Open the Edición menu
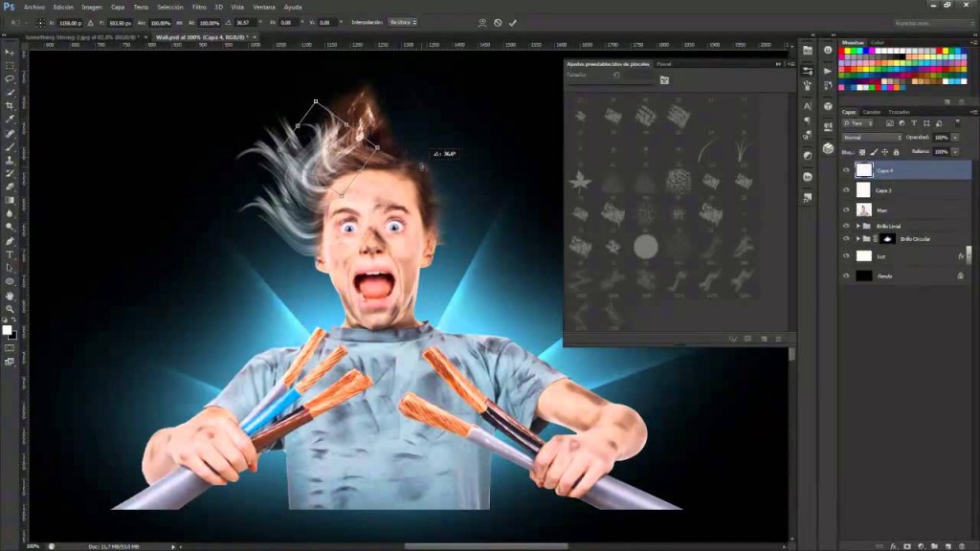The height and width of the screenshot is (551, 980). pos(63,7)
